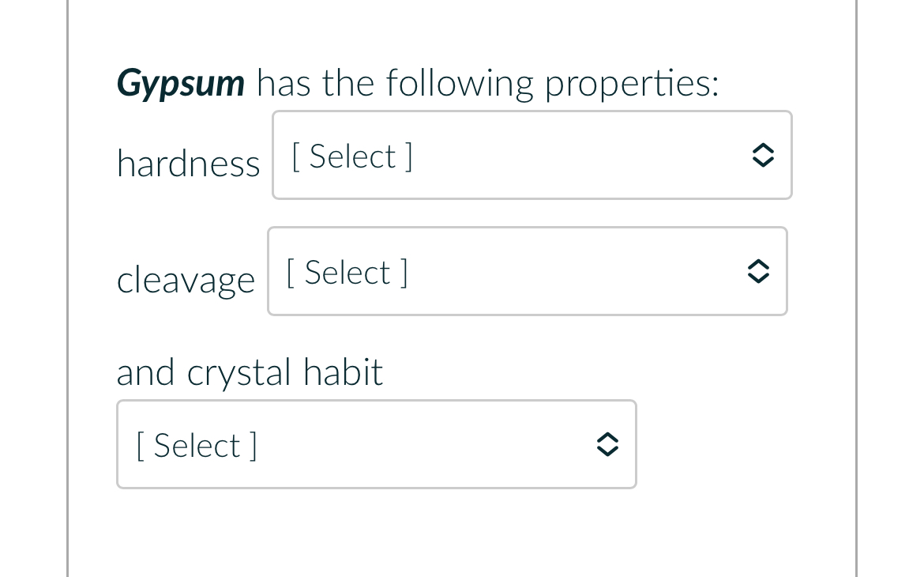Click the phrase and crystal habit
This screenshot has width=924, height=577.
[250, 371]
